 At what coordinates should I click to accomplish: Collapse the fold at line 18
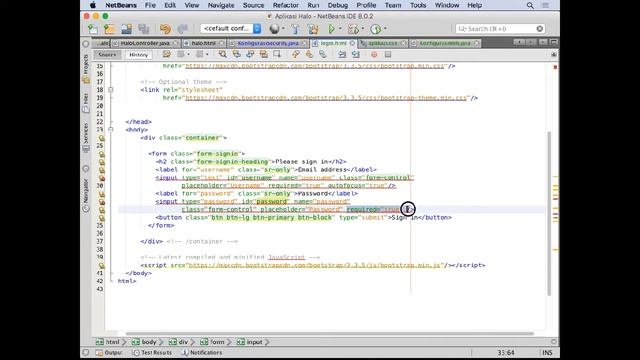[111, 90]
